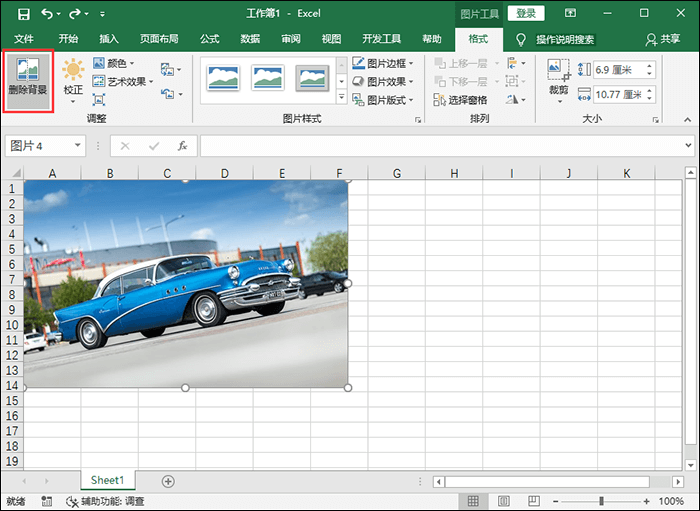Select the blue car picture

(x=186, y=284)
